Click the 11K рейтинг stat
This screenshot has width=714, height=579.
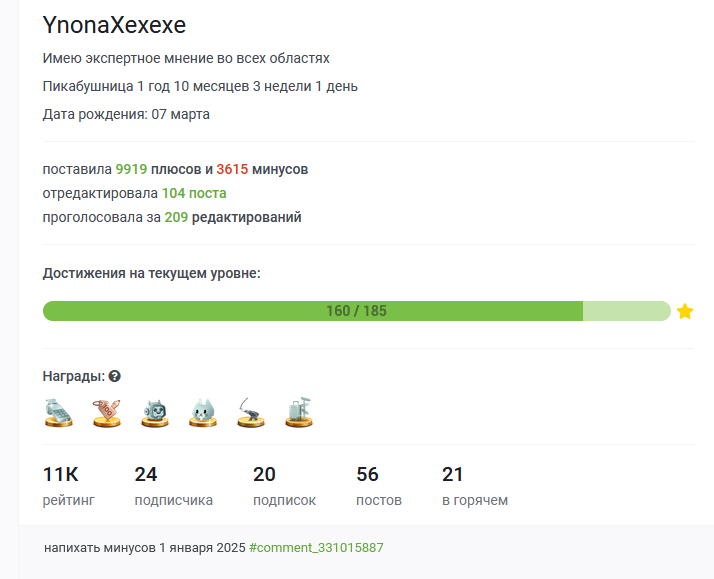(68, 485)
